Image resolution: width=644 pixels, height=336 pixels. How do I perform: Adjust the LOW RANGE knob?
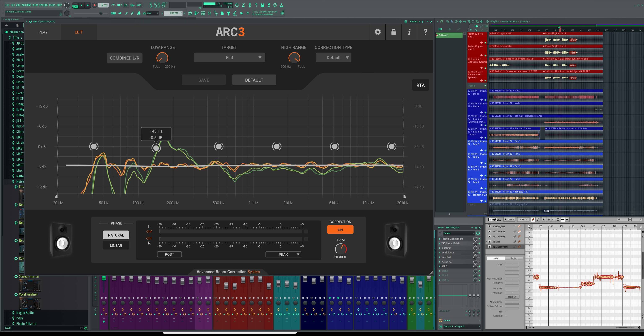click(162, 58)
